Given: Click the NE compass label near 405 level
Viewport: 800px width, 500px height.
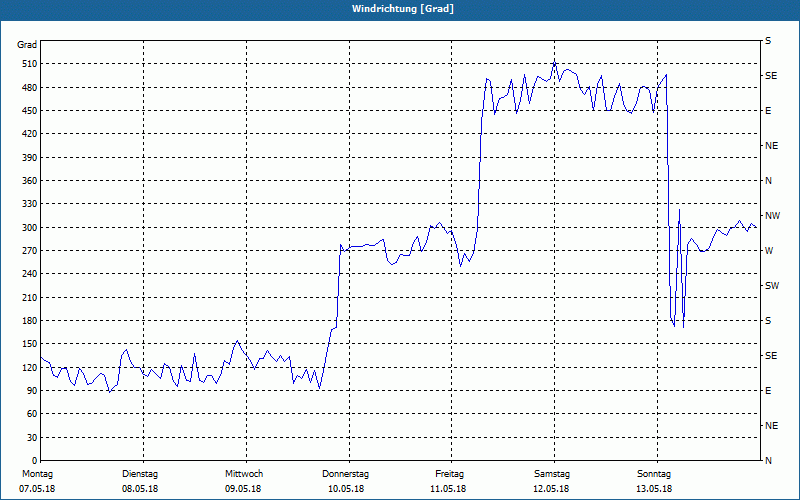Looking at the screenshot, I should tap(771, 146).
